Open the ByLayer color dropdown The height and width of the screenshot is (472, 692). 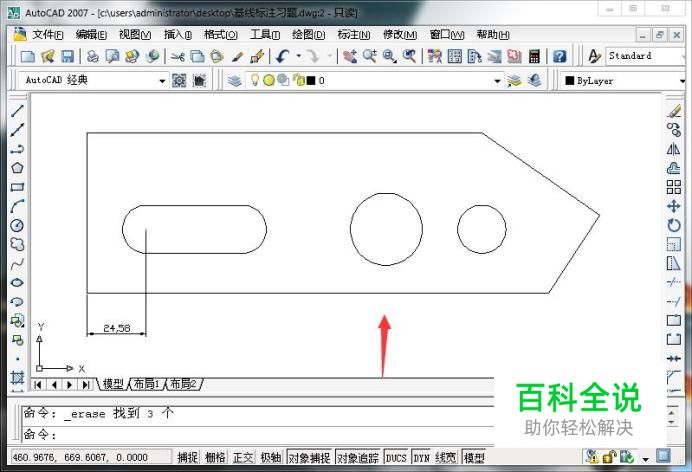682,81
